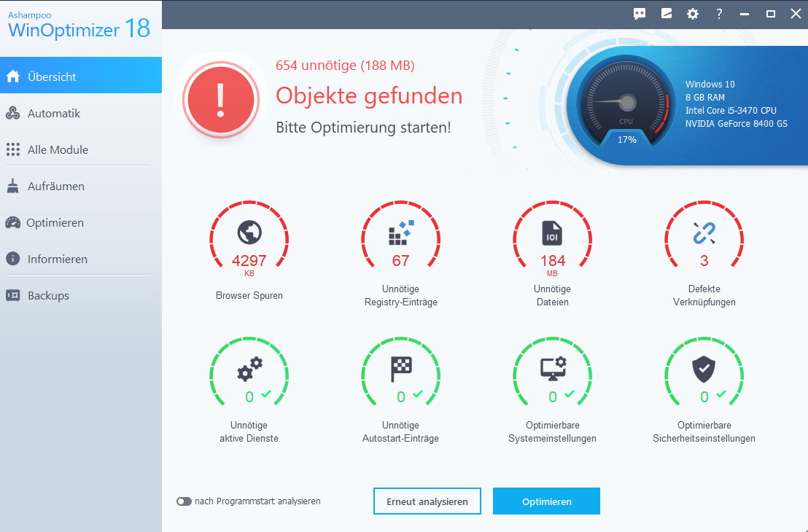
Task: Click the skin/notes icon in title bar
Action: [x=666, y=14]
